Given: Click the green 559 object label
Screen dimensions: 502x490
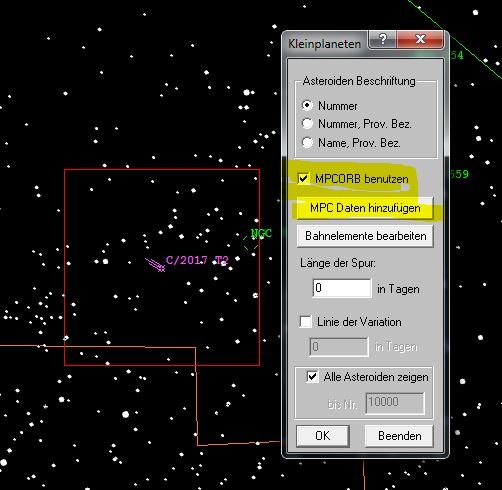Looking at the screenshot, I should coord(459,174).
